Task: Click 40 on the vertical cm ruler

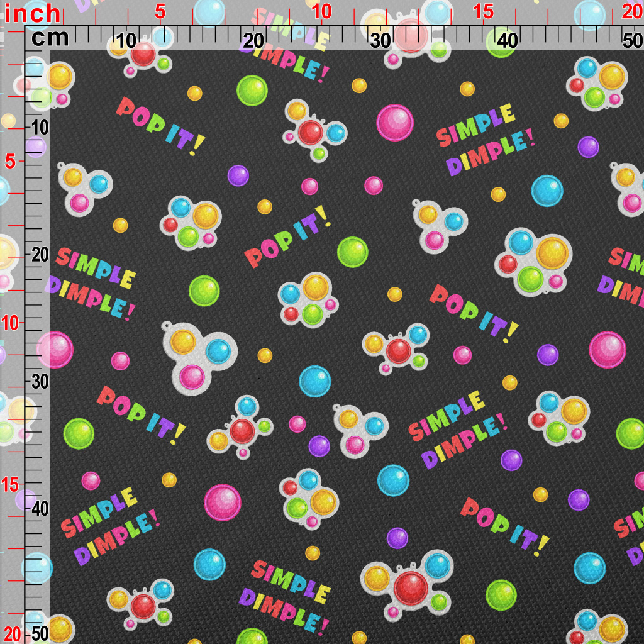Action: (x=40, y=509)
